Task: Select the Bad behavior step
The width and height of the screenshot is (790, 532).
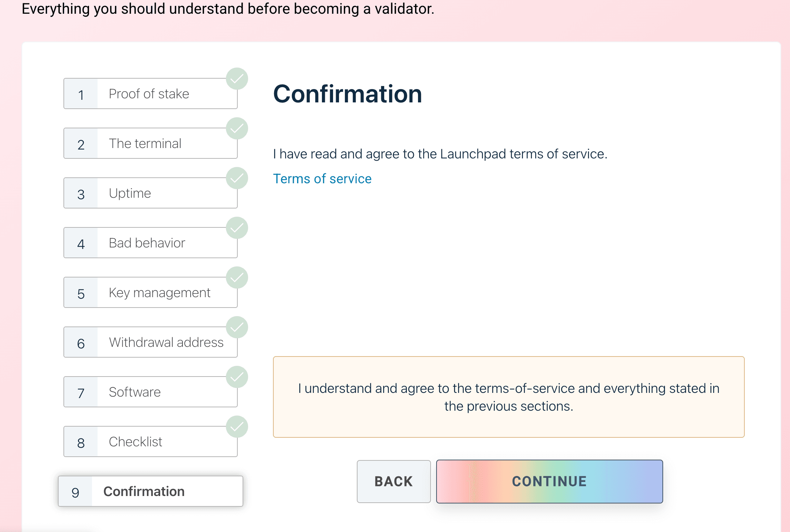Action: tap(150, 243)
